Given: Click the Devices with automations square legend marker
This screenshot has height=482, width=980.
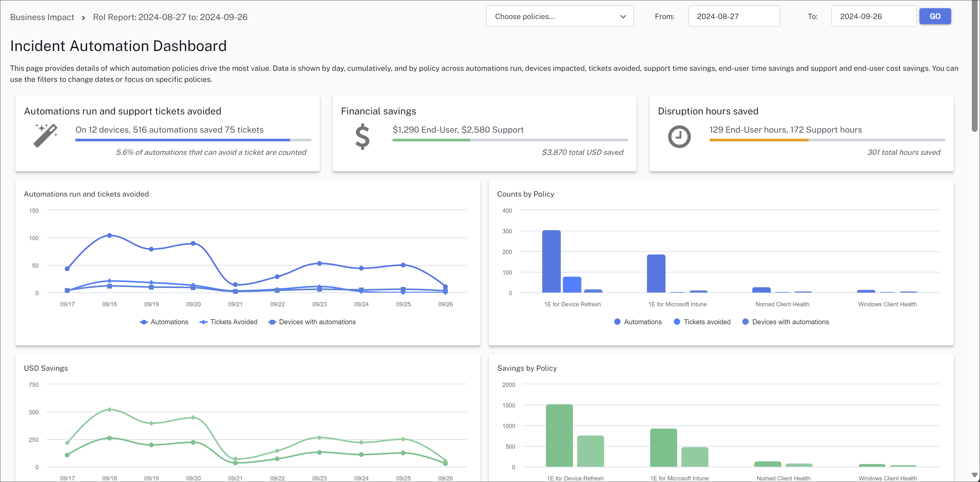Looking at the screenshot, I should [x=272, y=322].
